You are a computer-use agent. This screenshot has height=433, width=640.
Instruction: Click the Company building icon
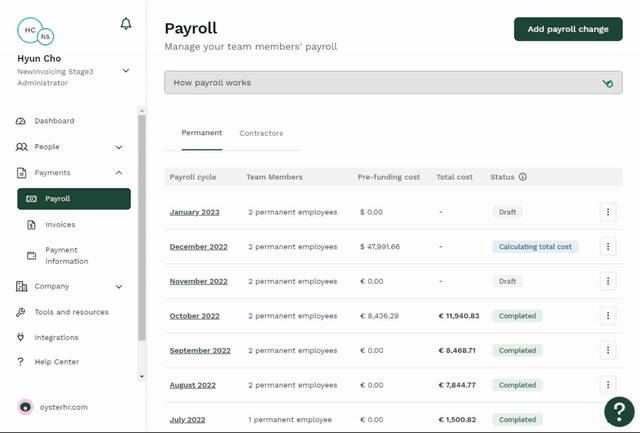point(21,286)
